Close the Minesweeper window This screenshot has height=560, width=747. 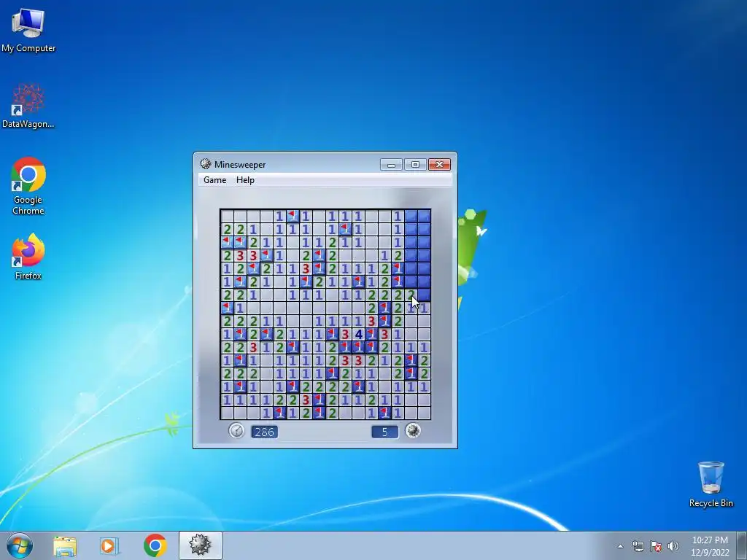point(439,164)
